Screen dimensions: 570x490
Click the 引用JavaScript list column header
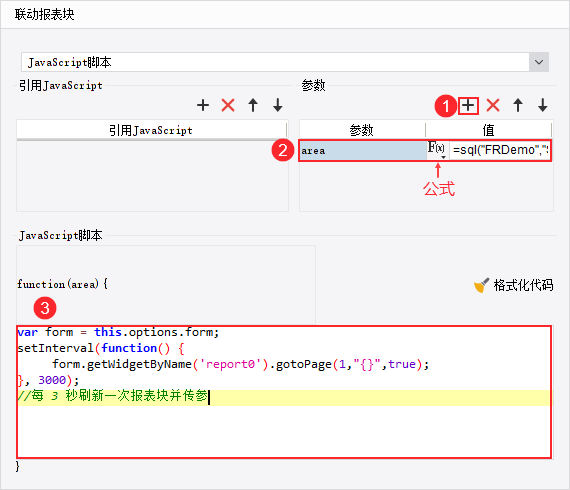(151, 130)
